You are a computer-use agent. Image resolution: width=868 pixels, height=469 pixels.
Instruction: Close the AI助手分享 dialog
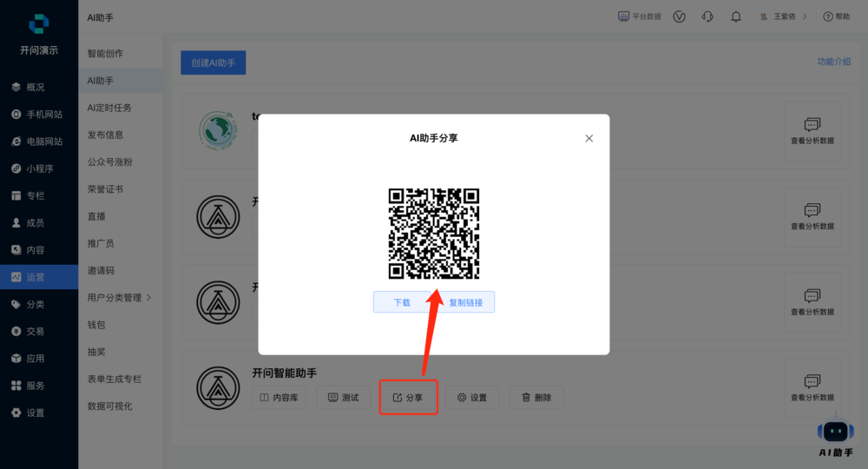[x=589, y=138]
